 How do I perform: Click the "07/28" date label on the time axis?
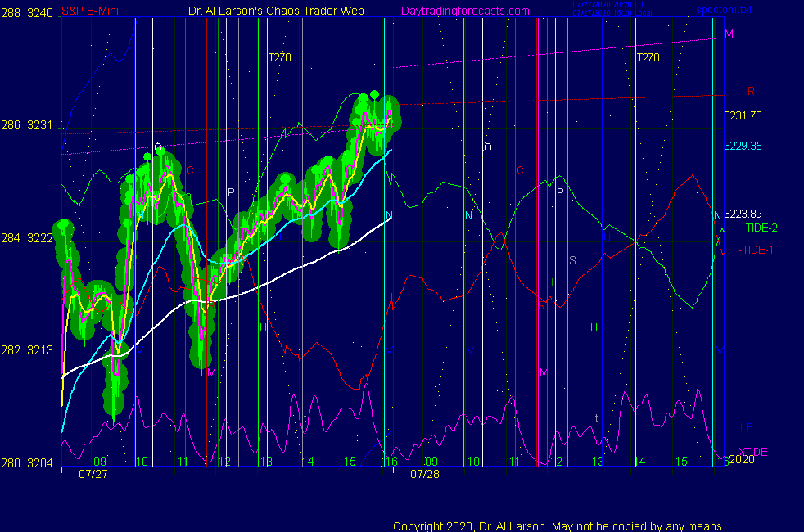coord(425,474)
